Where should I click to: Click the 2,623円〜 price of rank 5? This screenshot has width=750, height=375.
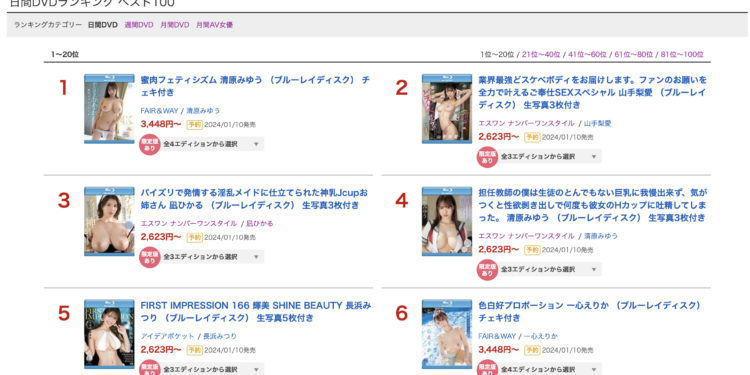point(161,350)
